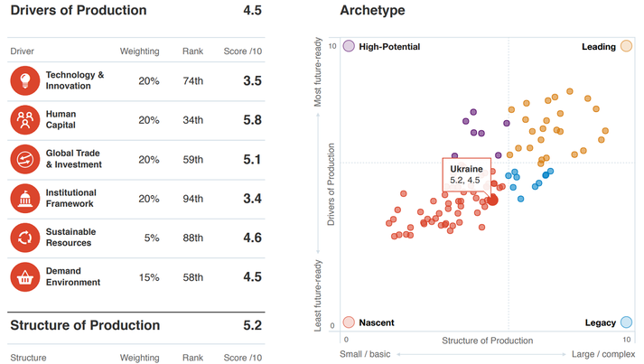Click the Leading orange legend circle
Image resolution: width=644 pixels, height=364 pixels.
click(x=626, y=46)
